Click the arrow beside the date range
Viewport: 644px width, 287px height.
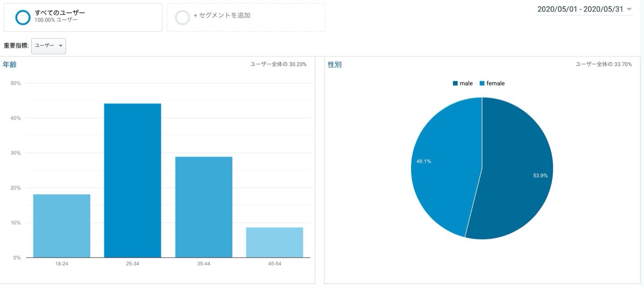click(x=629, y=9)
